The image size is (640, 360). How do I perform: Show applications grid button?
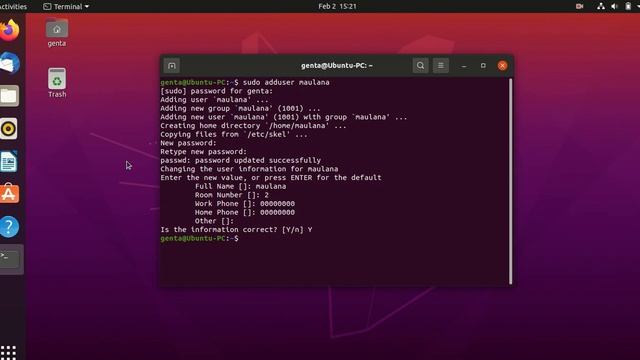[x=8, y=352]
